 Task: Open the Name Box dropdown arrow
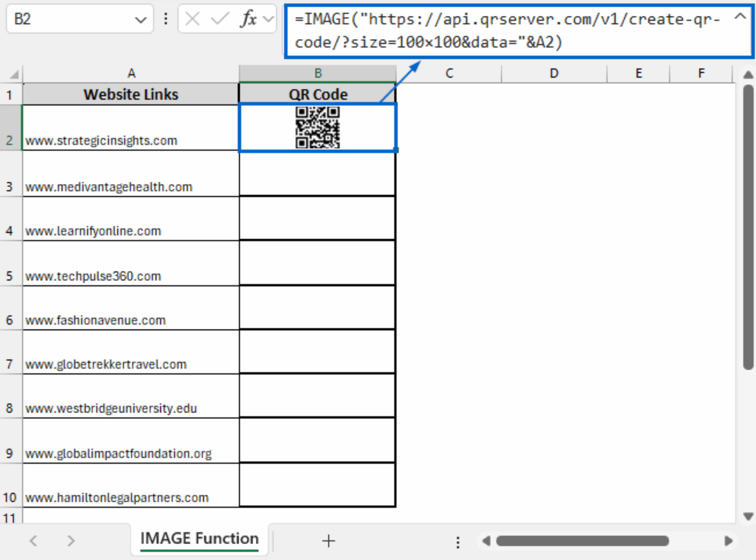pyautogui.click(x=140, y=20)
